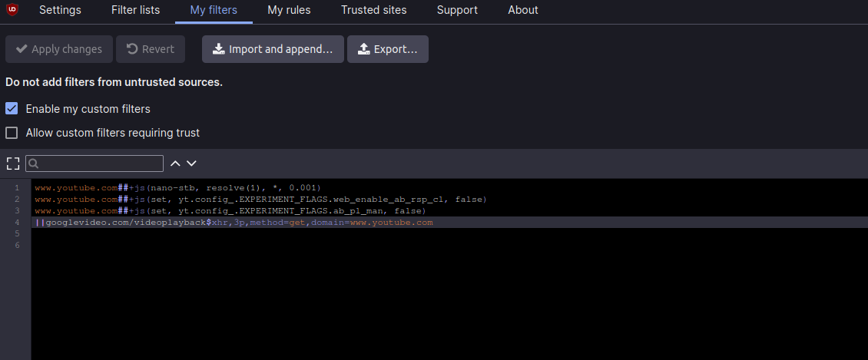Click line number 6 in gutter
Viewport: 868px width, 360px height.
(17, 245)
